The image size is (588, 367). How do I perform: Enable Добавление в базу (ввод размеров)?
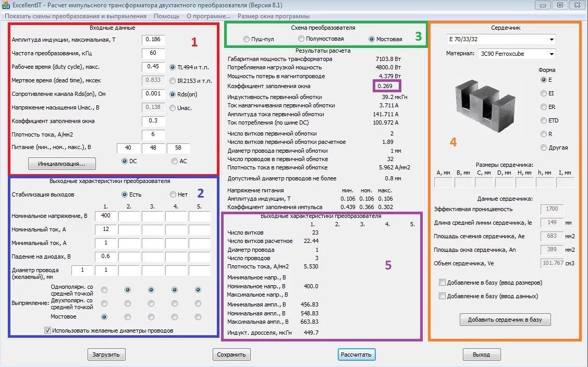click(443, 282)
